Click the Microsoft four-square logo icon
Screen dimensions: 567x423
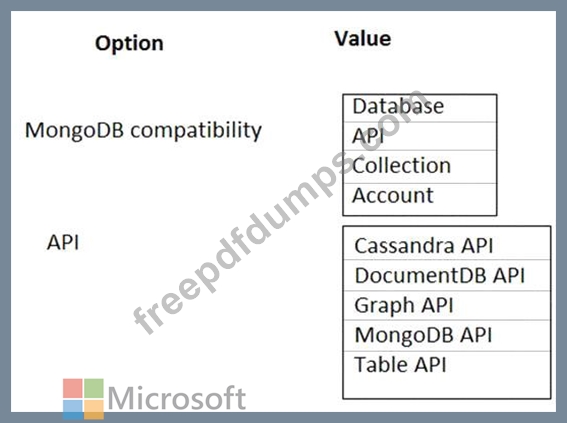click(x=83, y=399)
